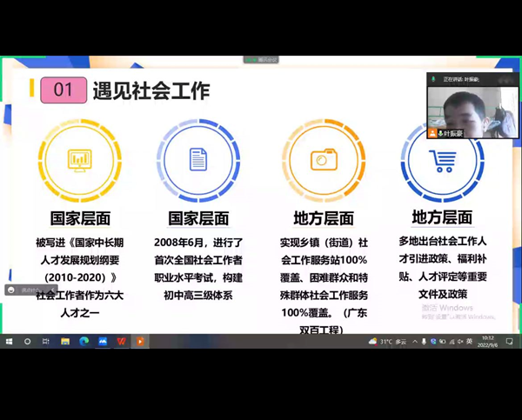This screenshot has width=522, height=420.
Task: Open the clock and date flyout
Action: [488, 342]
